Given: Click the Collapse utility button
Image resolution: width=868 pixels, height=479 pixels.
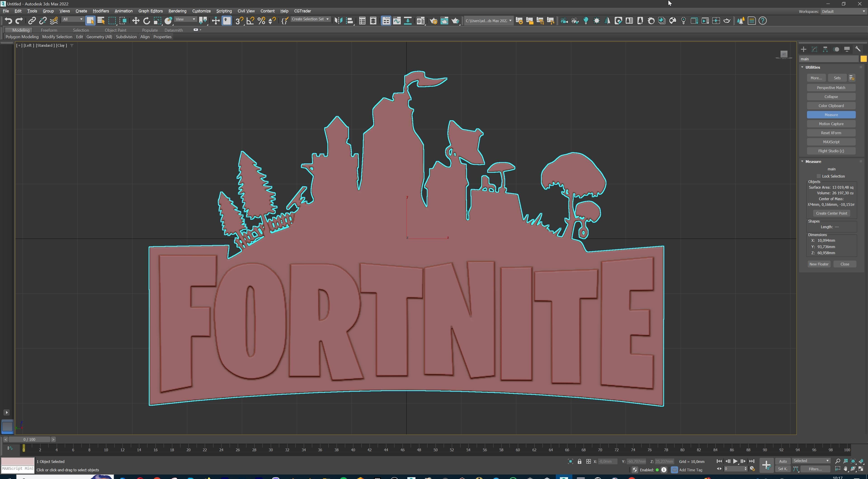Looking at the screenshot, I should (831, 97).
